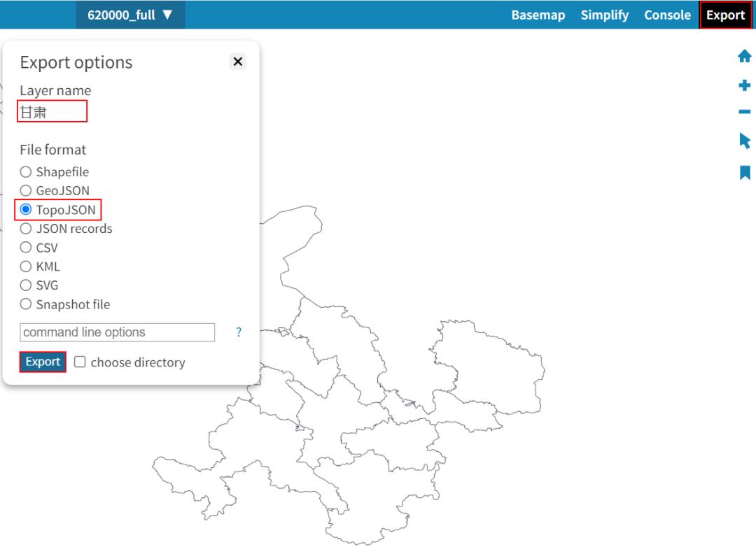Open the Simplify menu
Image resolution: width=756 pixels, height=547 pixels.
coord(604,15)
